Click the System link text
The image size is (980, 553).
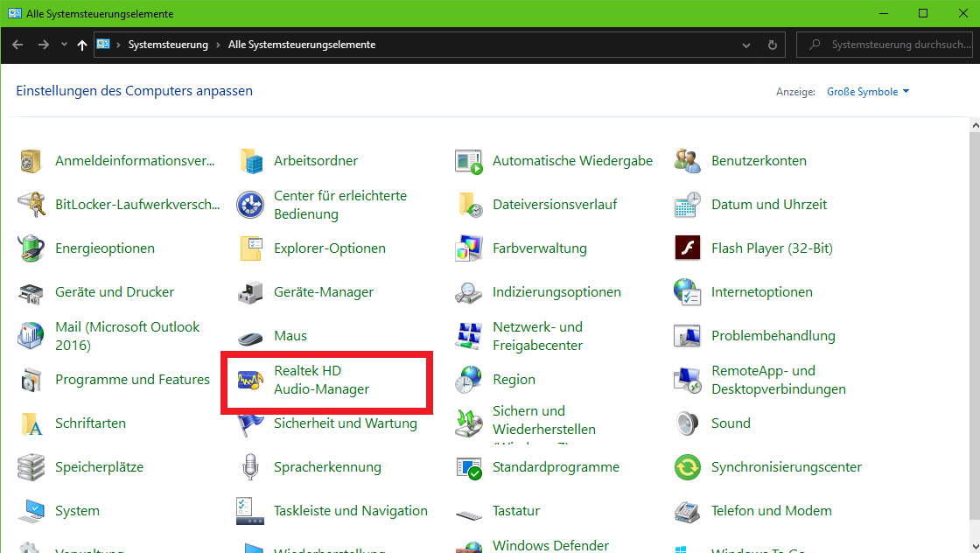click(77, 510)
